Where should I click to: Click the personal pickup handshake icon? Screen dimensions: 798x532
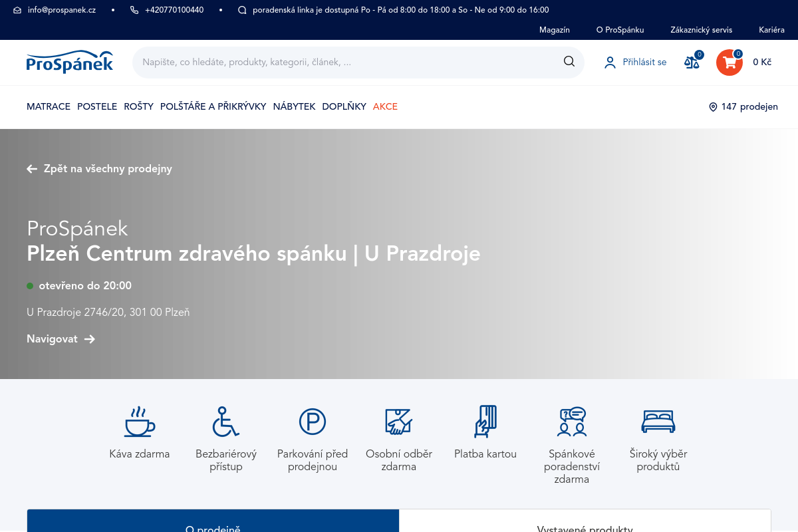398,421
